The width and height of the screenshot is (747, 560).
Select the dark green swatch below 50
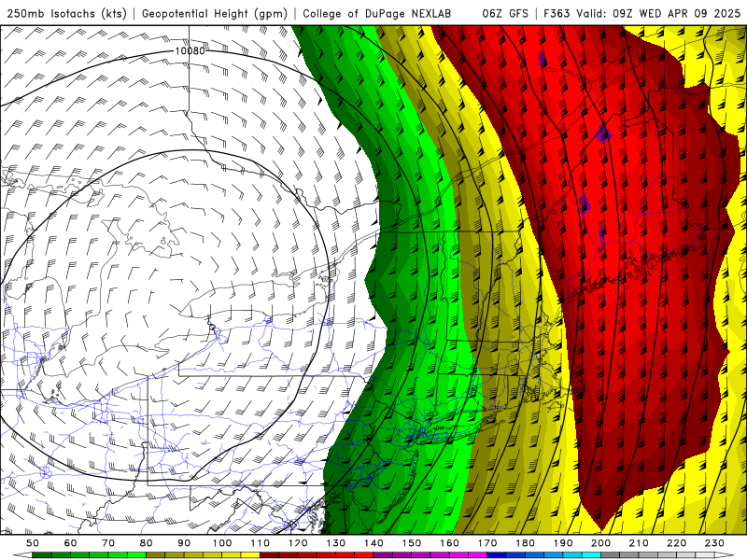click(x=42, y=555)
